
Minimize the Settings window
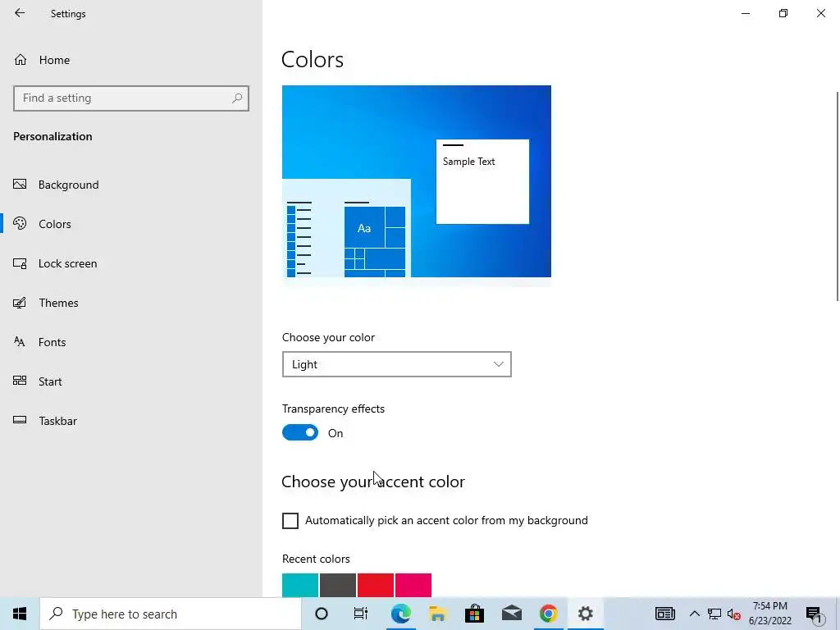pyautogui.click(x=746, y=13)
